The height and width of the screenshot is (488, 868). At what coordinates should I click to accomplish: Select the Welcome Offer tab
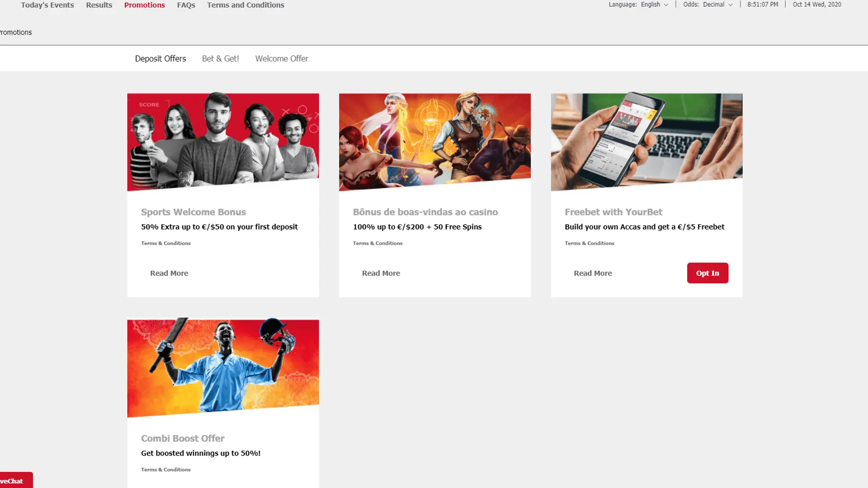pos(282,59)
